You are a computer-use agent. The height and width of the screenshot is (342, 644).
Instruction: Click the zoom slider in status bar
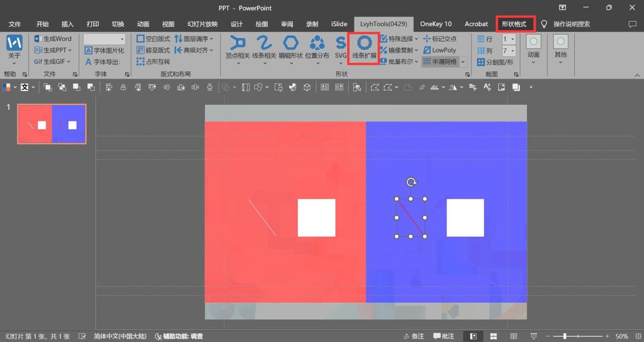pos(565,336)
